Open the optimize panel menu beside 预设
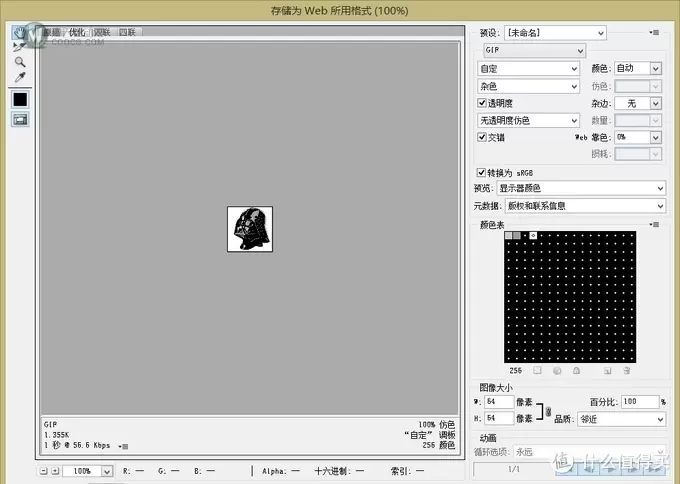This screenshot has width=680, height=484. point(654,33)
